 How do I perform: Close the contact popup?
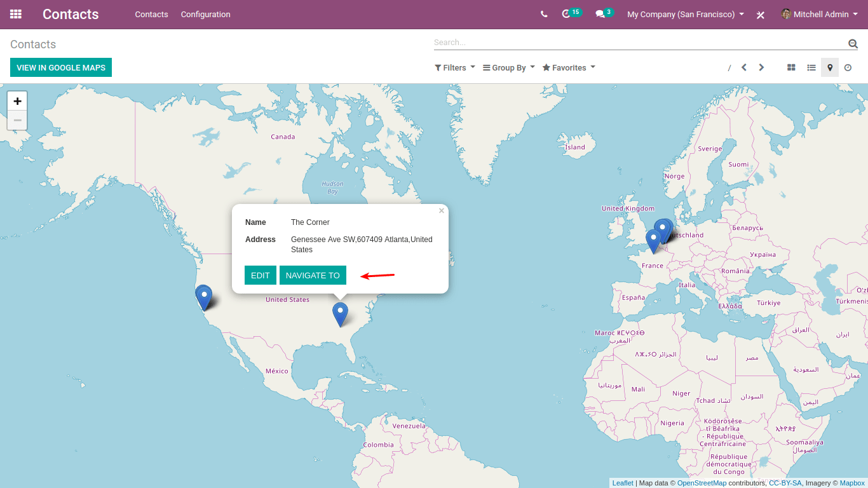click(442, 211)
